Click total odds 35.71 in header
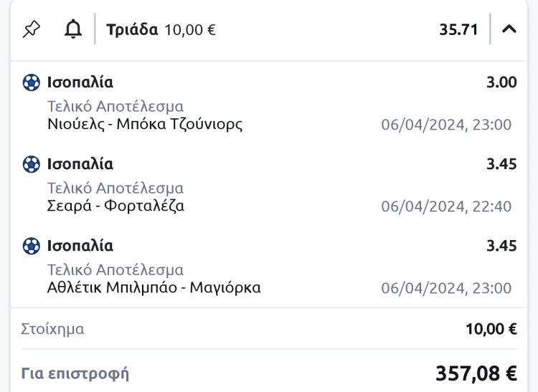Viewport: 538px width, 392px height. pos(458,30)
